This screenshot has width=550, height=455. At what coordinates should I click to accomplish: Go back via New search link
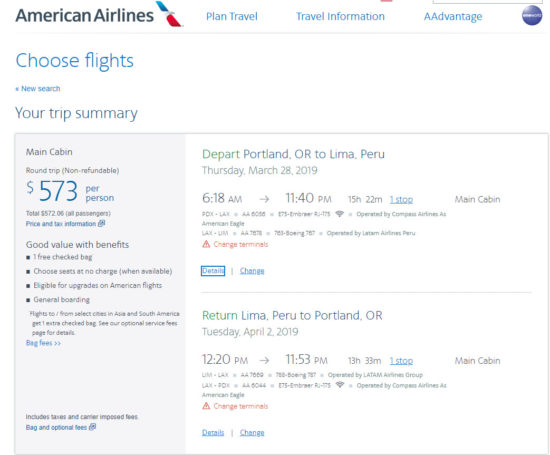38,88
